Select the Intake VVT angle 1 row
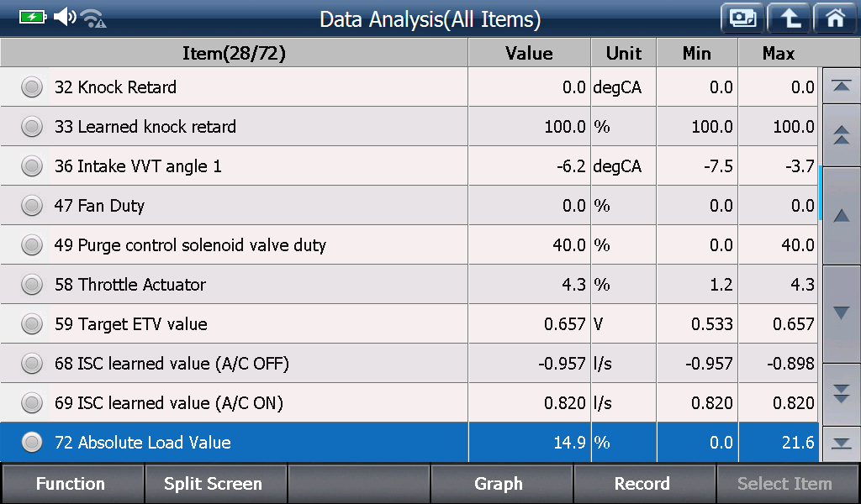Image resolution: width=861 pixels, height=504 pixels. coord(409,165)
